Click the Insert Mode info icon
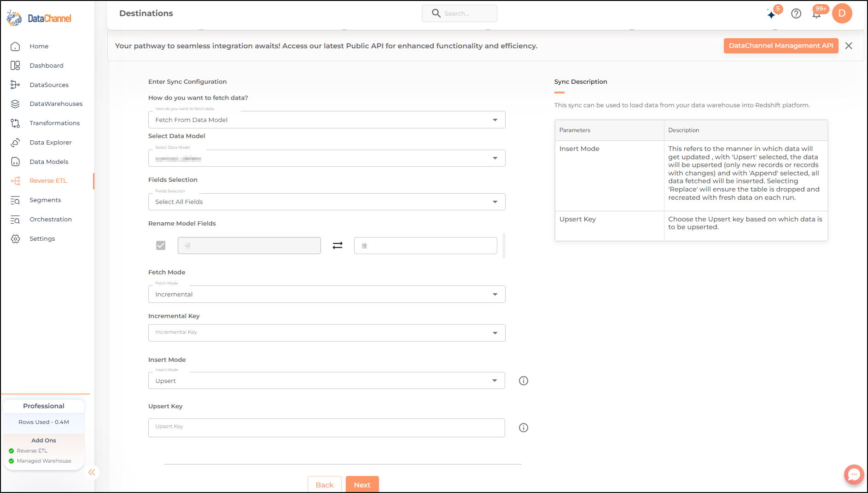The image size is (868, 493). (524, 381)
